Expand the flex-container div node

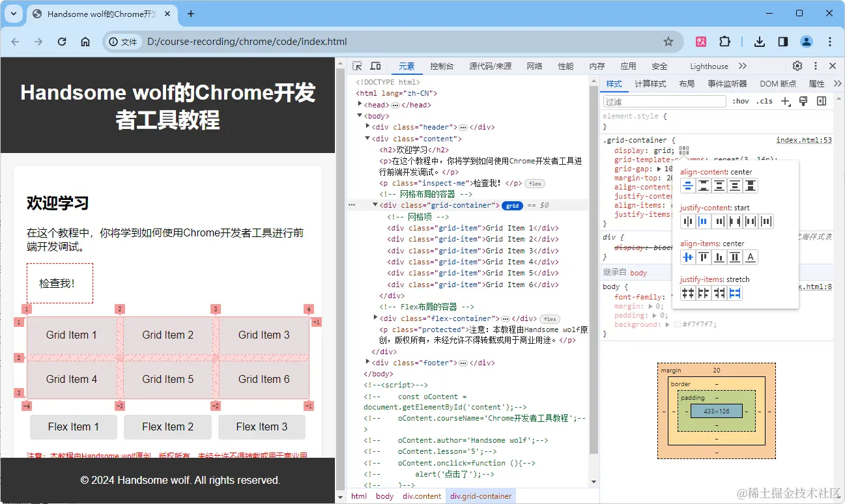(x=375, y=318)
